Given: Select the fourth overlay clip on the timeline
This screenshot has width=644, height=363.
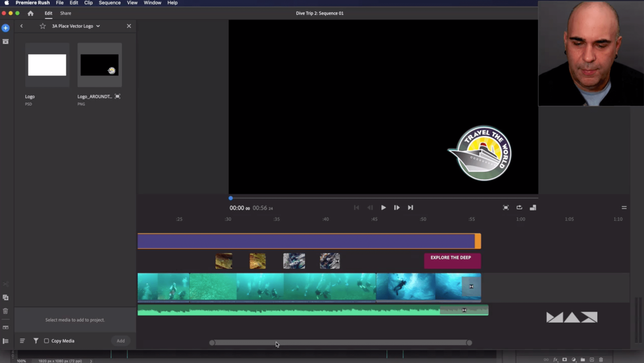Looking at the screenshot, I should (x=330, y=261).
